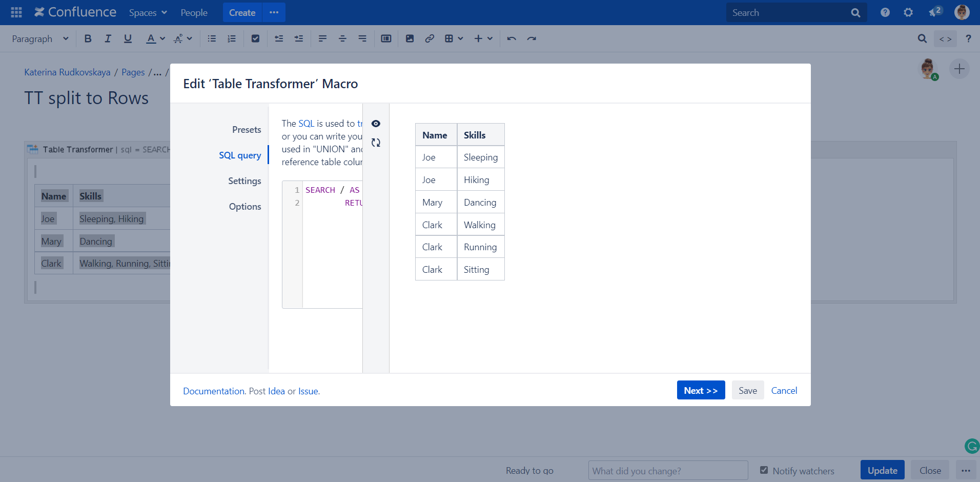Click the Next >> button
980x482 pixels.
coord(701,390)
